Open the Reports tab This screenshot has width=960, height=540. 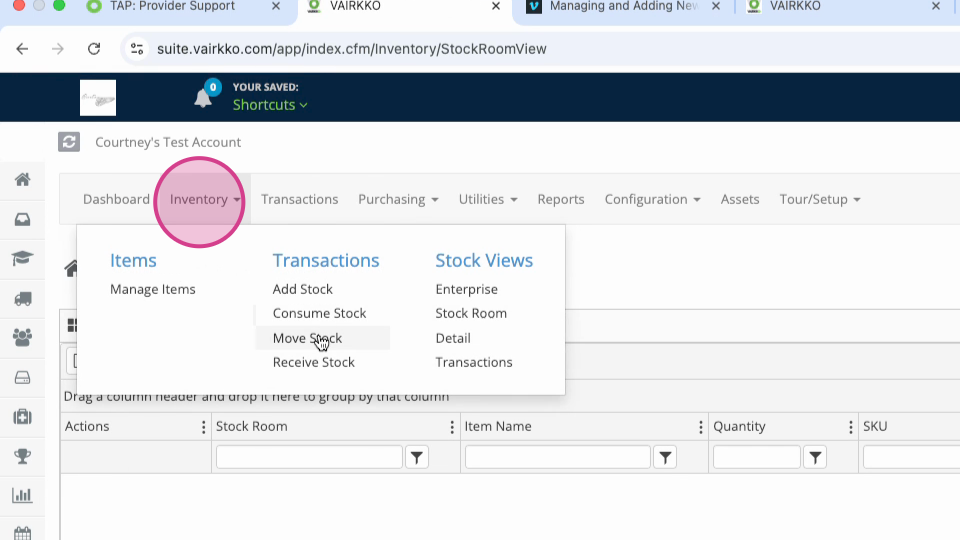(561, 200)
